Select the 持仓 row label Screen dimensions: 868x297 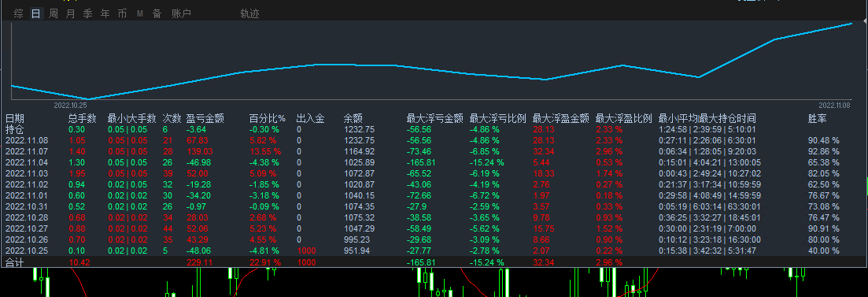[15, 129]
